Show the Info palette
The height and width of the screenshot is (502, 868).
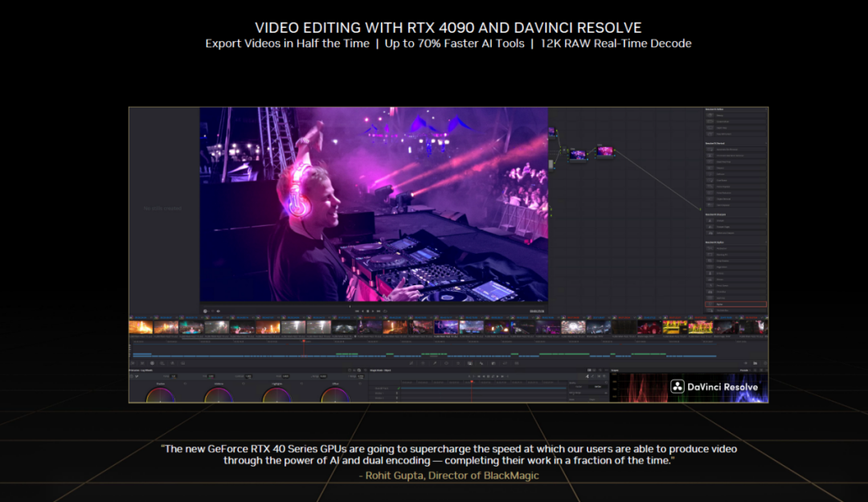tap(764, 363)
